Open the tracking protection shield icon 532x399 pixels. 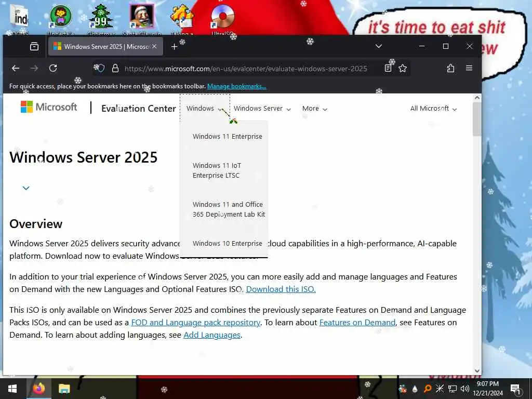pyautogui.click(x=100, y=68)
